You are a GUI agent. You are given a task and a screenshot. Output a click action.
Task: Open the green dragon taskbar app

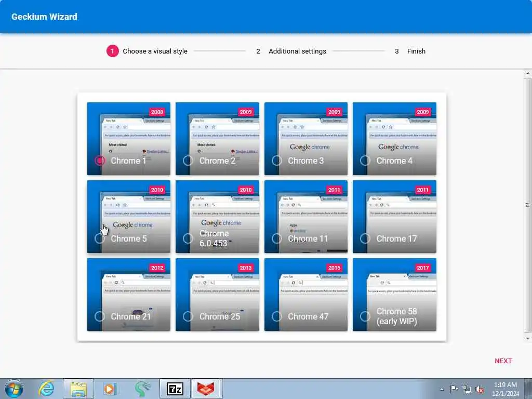tap(142, 389)
